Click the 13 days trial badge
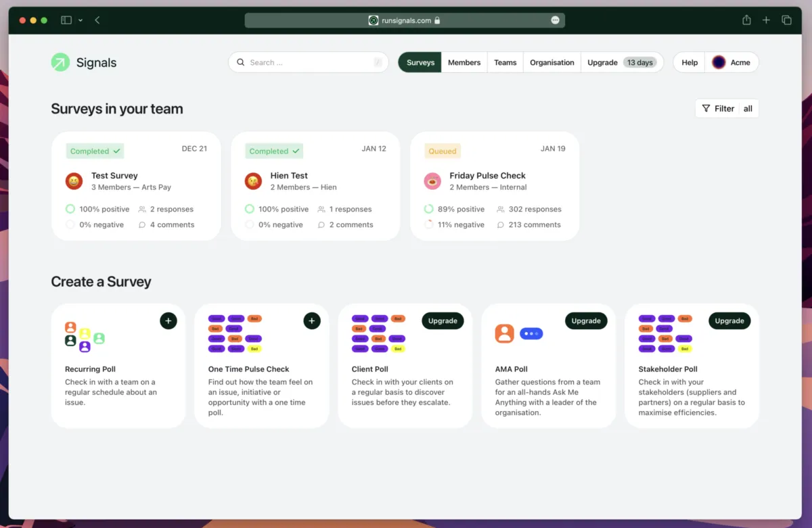The image size is (812, 528). (639, 62)
